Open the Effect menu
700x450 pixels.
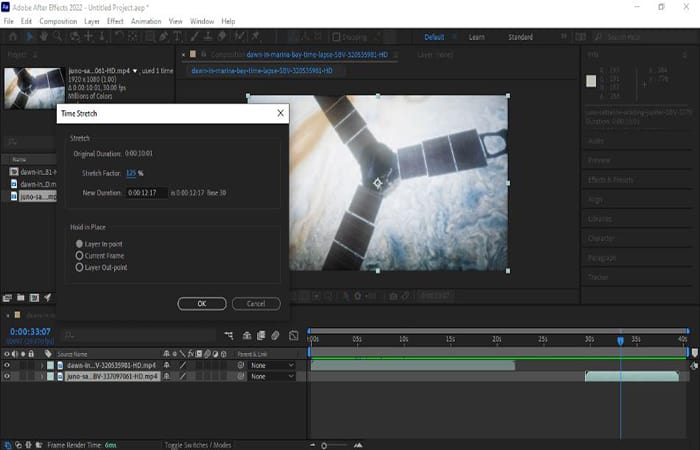(x=115, y=21)
